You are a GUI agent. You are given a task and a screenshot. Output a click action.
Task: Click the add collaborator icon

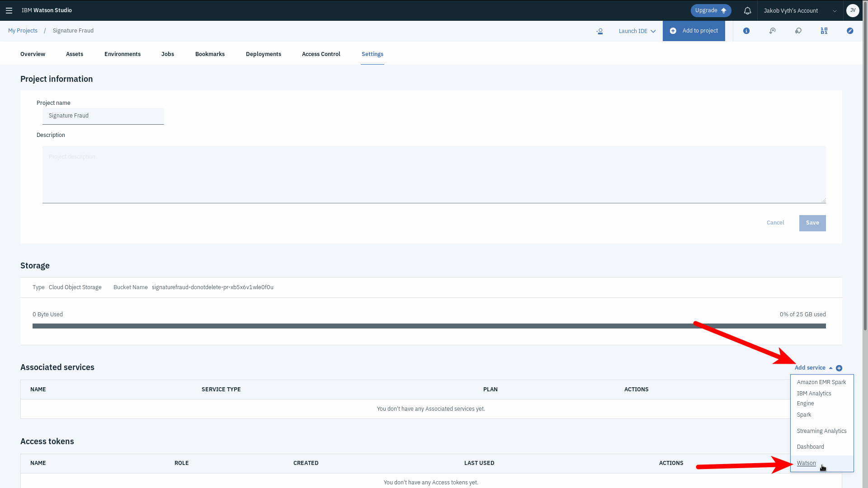[x=599, y=31]
